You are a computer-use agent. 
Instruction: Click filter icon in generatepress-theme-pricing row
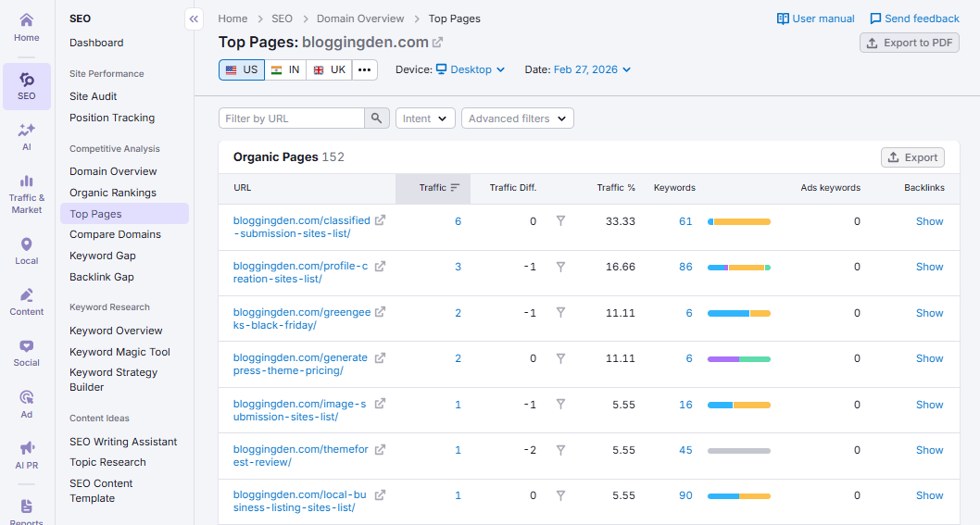coord(560,358)
